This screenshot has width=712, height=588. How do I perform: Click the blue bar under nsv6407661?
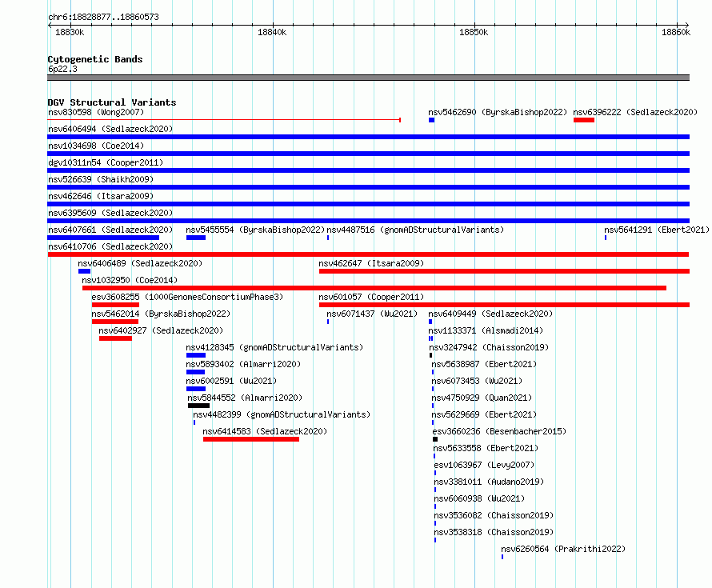click(103, 238)
